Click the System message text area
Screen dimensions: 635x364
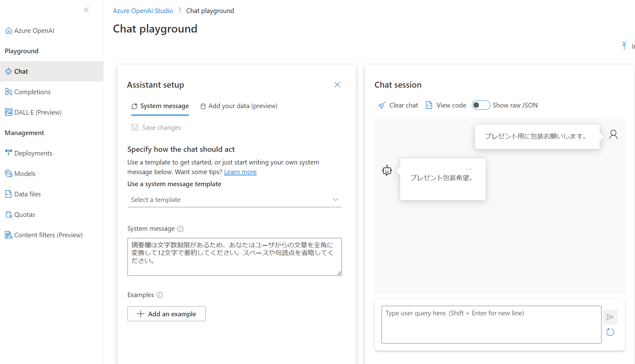pyautogui.click(x=234, y=257)
